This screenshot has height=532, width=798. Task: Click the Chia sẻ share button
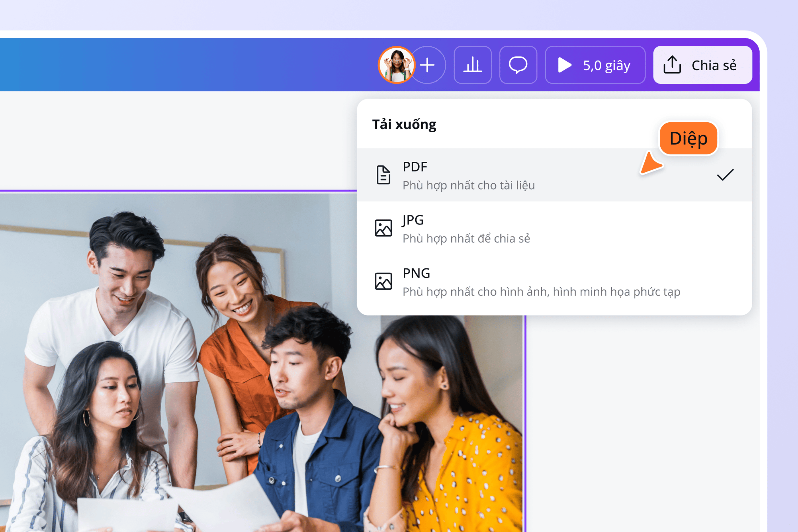pos(703,65)
